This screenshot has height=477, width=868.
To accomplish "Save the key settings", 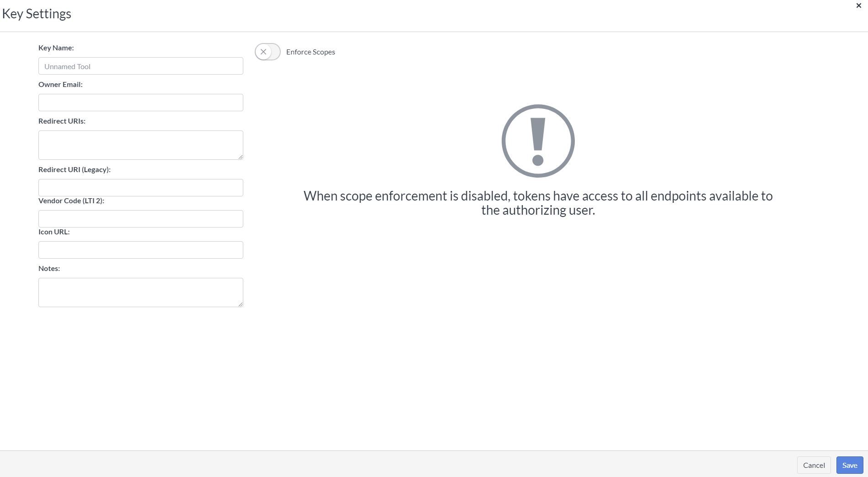I will point(850,465).
